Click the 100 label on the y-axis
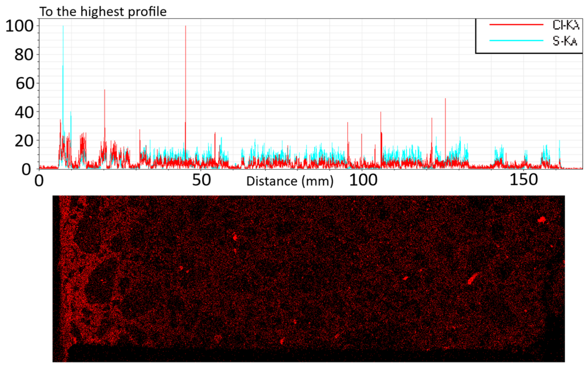The height and width of the screenshot is (368, 588). point(19,26)
